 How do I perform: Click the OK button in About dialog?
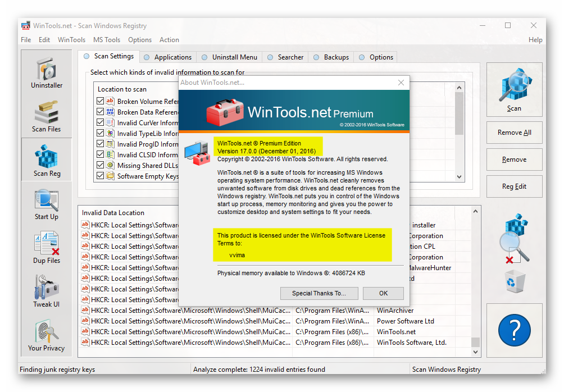coord(383,293)
